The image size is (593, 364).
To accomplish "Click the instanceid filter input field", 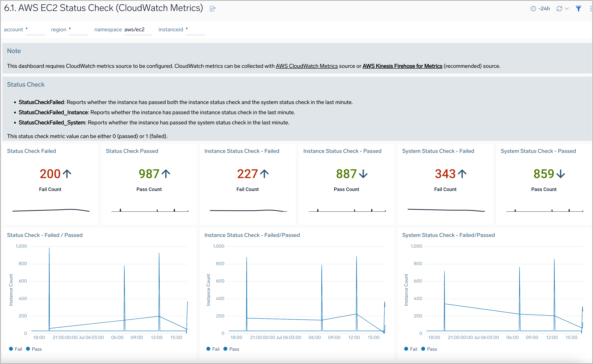I will pyautogui.click(x=195, y=30).
